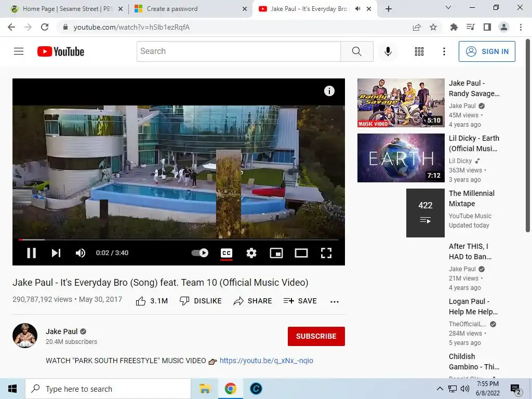Open The Millennial Mixtape playlist
The width and height of the screenshot is (532, 399).
coord(472,198)
